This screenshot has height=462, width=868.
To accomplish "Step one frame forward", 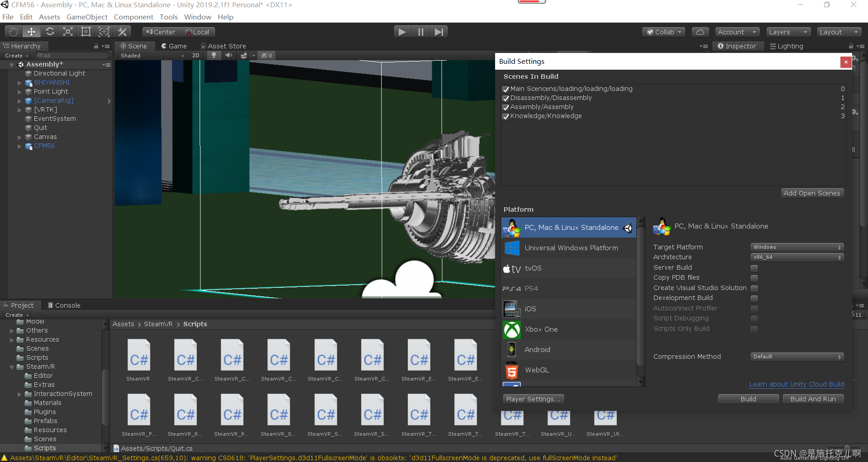I will click(439, 32).
